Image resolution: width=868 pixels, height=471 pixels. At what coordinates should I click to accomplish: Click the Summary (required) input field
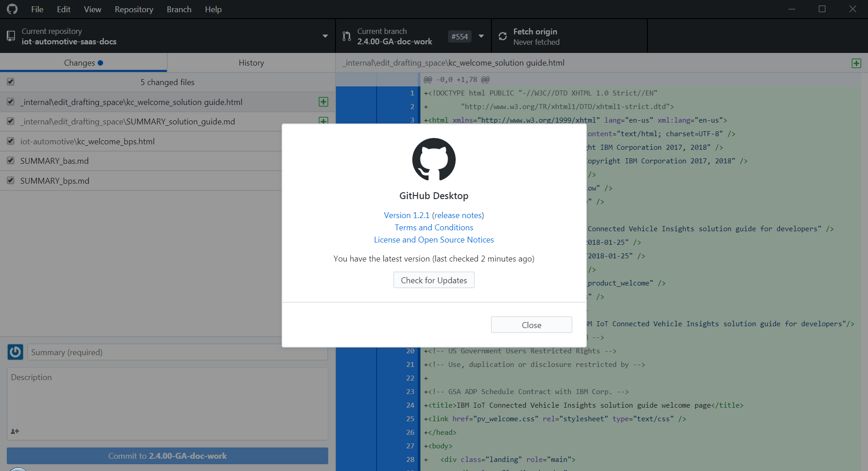click(178, 352)
